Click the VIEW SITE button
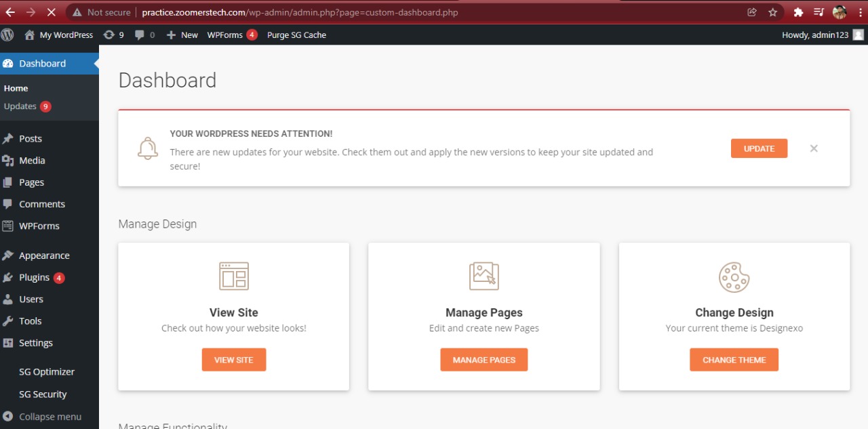 tap(234, 360)
